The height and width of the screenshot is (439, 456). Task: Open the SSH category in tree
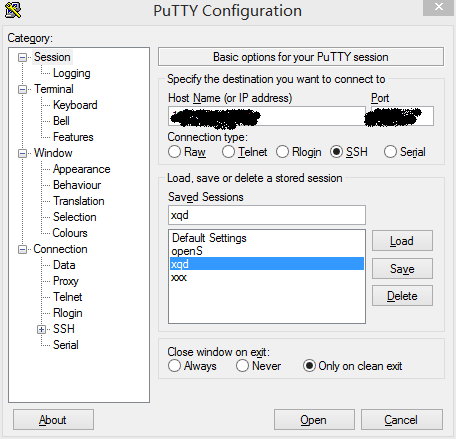(x=64, y=329)
